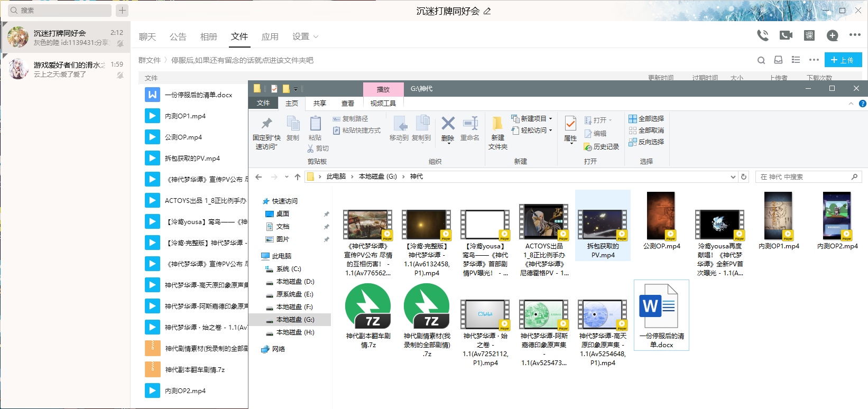Switch to the Announcements (公告) tab
868x409 pixels.
point(178,36)
